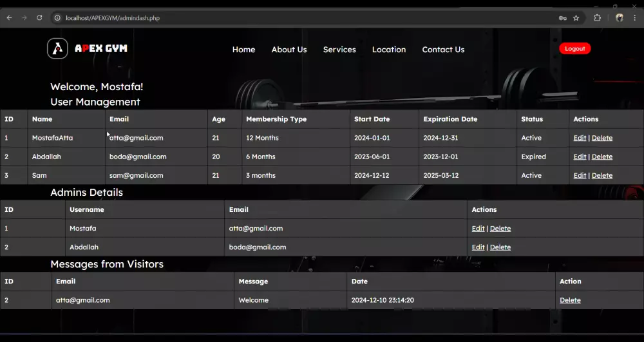Reload the page with refresh icon
This screenshot has height=342, width=644.
[x=39, y=18]
